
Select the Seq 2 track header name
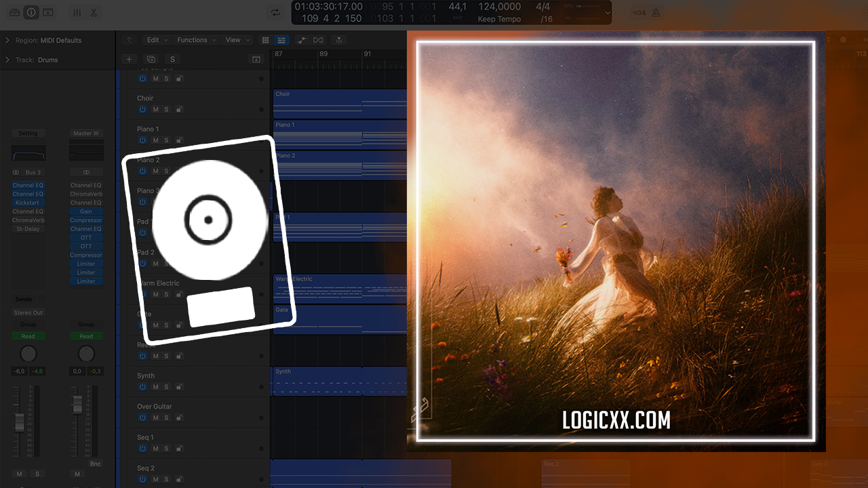[x=146, y=468]
